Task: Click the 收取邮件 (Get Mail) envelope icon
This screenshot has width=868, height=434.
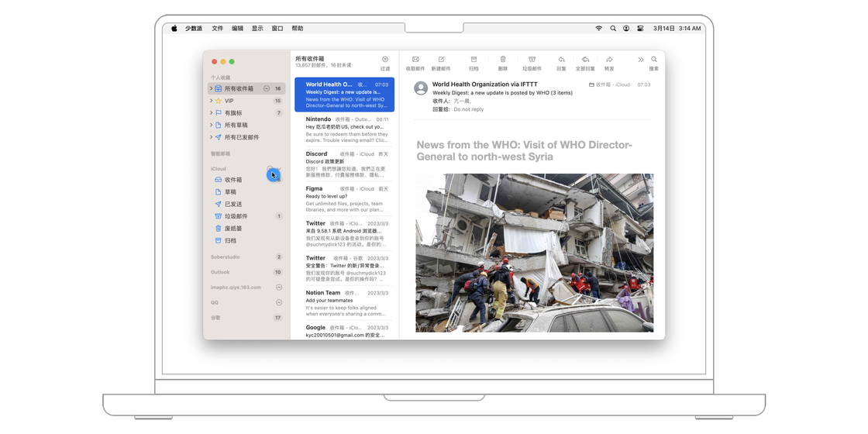Action: (415, 60)
